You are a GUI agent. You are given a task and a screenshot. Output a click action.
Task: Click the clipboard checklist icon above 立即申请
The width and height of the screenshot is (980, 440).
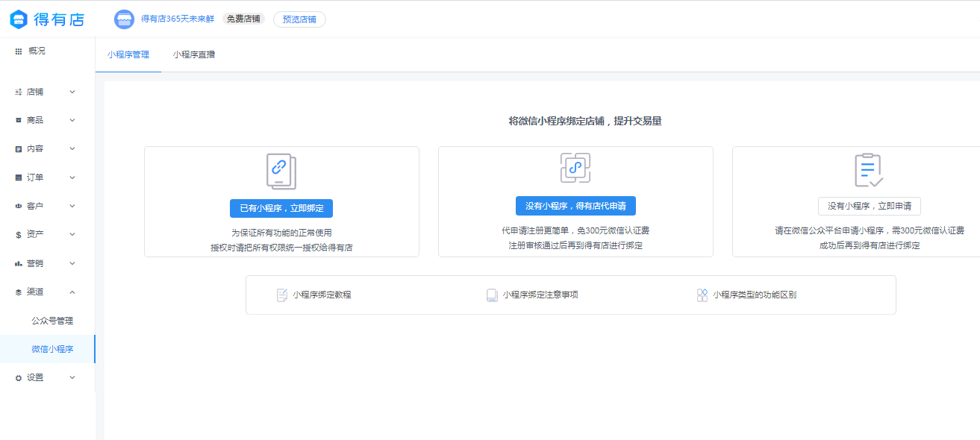click(869, 170)
